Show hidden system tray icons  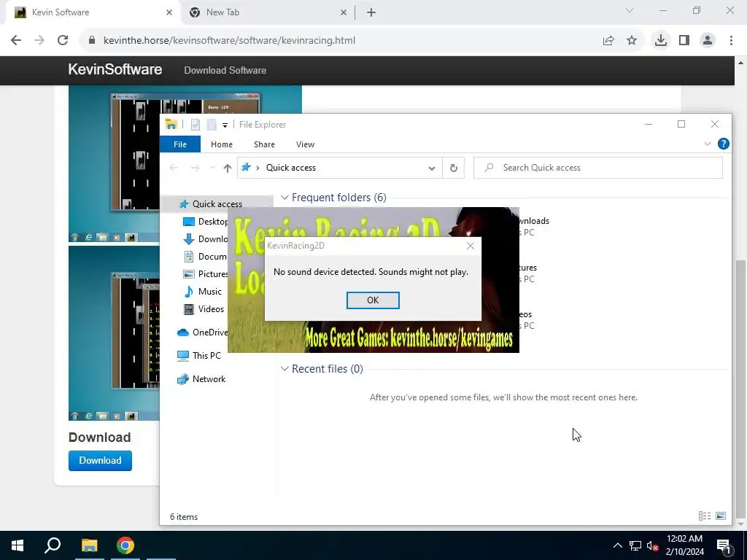(617, 545)
